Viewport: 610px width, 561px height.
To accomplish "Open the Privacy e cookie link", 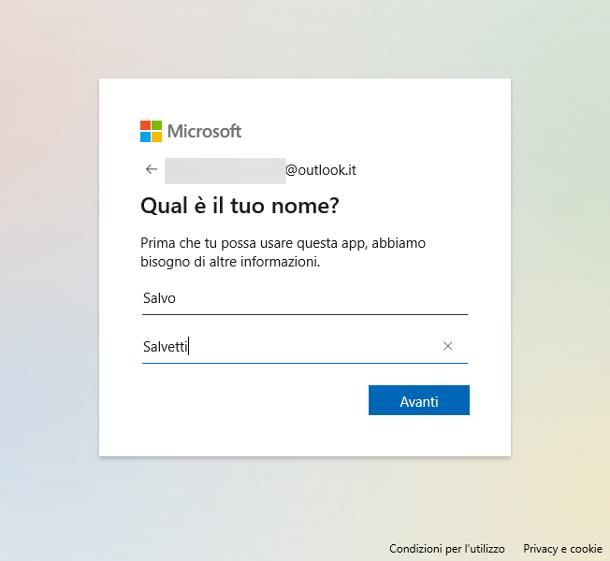I will 563,549.
